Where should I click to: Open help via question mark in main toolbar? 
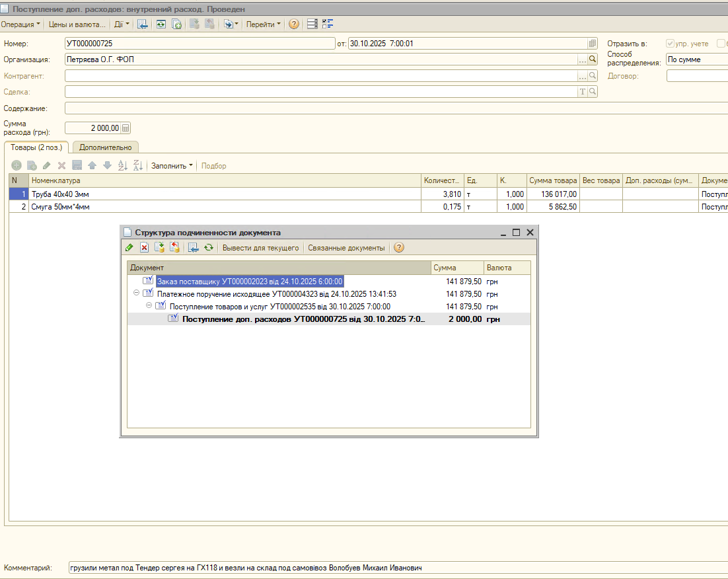(x=294, y=24)
